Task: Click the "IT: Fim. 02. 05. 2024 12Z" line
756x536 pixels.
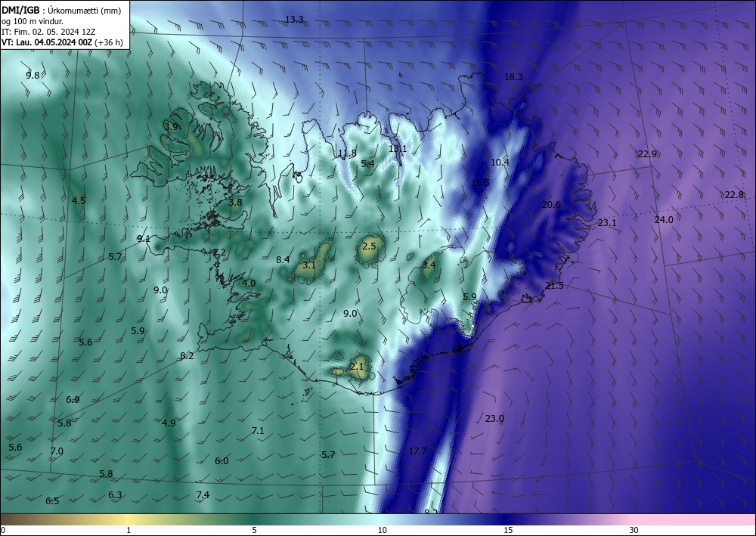Action: (48, 32)
